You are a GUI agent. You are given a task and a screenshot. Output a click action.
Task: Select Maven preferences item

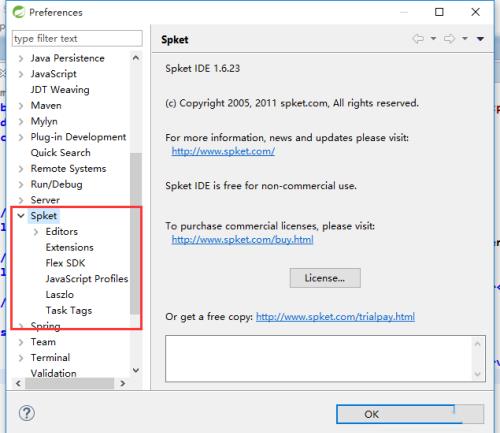(46, 106)
